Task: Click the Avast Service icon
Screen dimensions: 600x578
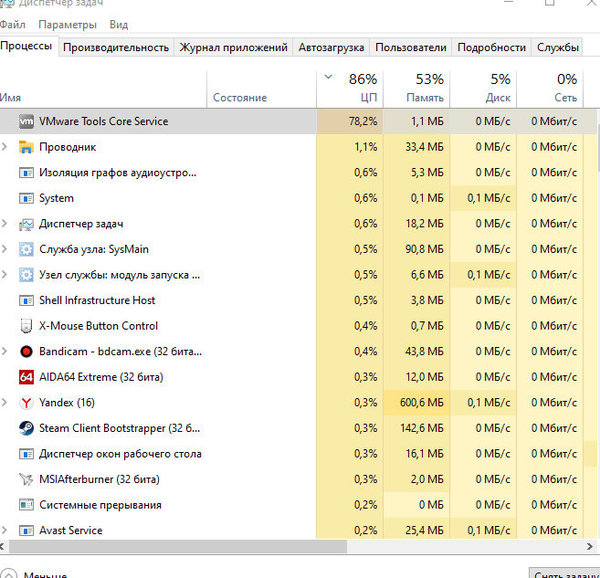Action: 26,530
